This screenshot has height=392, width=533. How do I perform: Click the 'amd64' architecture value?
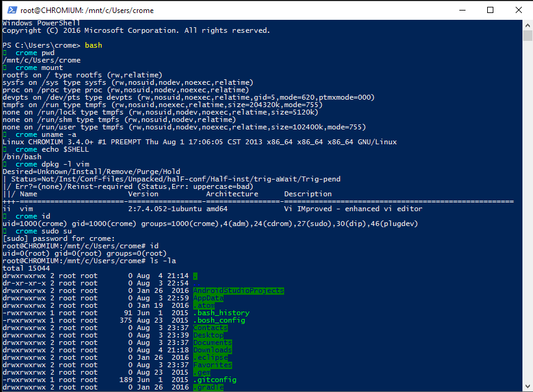coord(217,209)
